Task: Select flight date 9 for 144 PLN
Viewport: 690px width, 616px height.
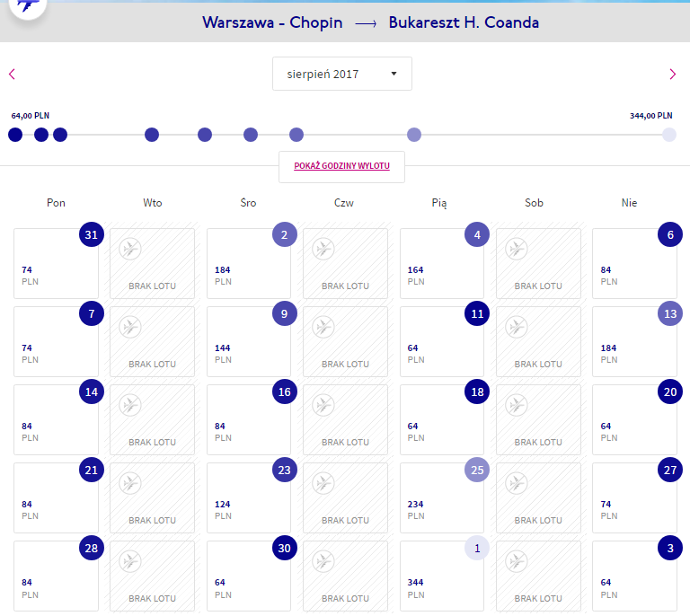Action: coord(249,341)
